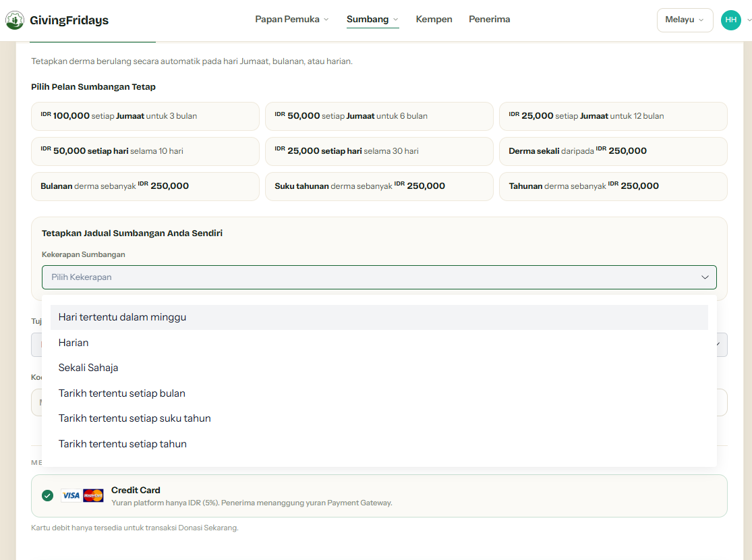Select the Sekali Sahaja option

(x=379, y=368)
